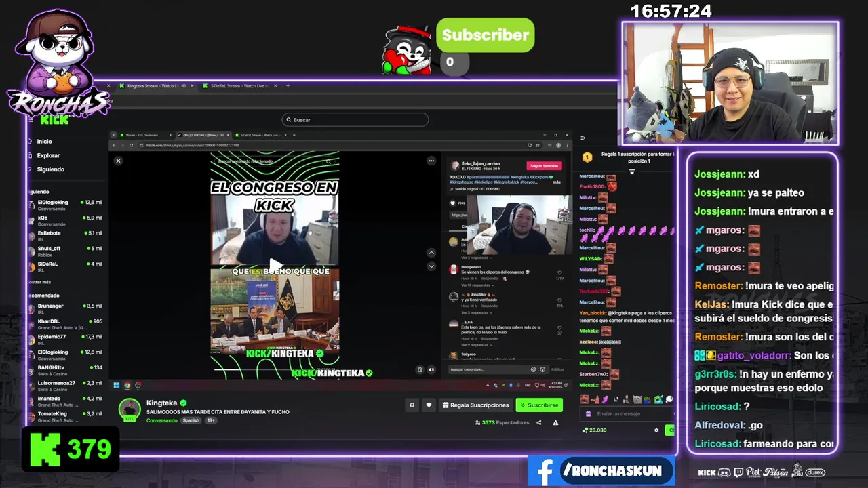Image resolution: width=868 pixels, height=488 pixels.
Task: Go to the next TikTok video arrow
Action: (431, 266)
